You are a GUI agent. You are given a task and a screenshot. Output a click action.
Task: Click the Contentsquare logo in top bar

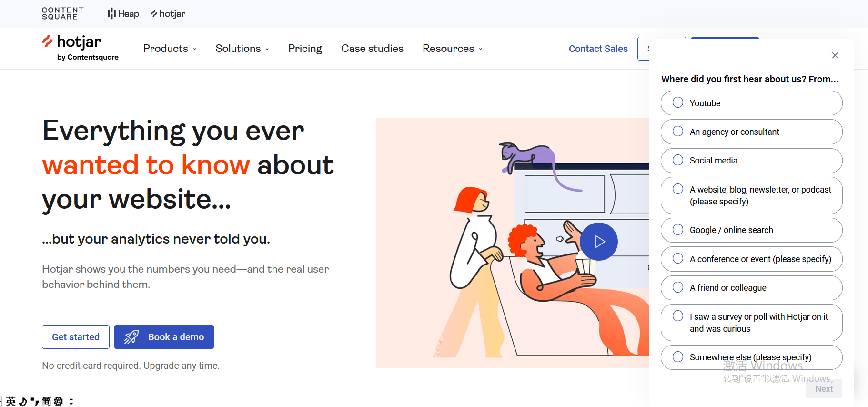pyautogui.click(x=62, y=13)
